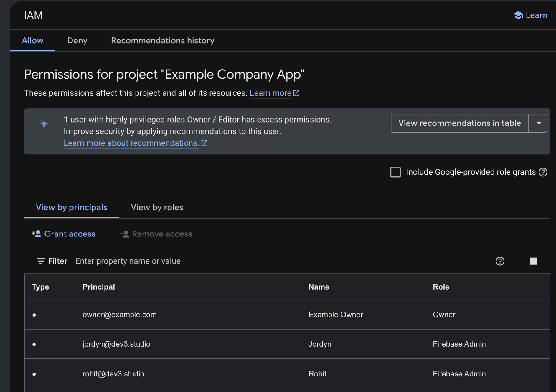556x392 pixels.
Task: Click the Example Owner name cell
Action: tap(336, 315)
